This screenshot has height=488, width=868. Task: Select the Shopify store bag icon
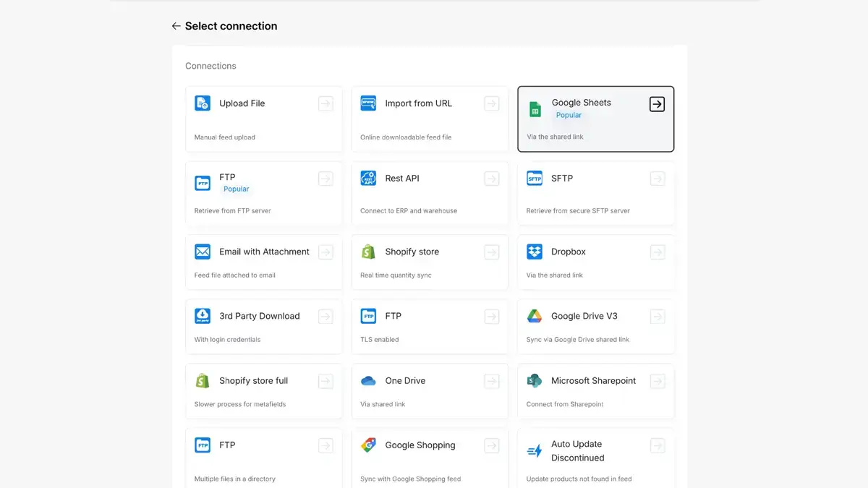(x=368, y=252)
